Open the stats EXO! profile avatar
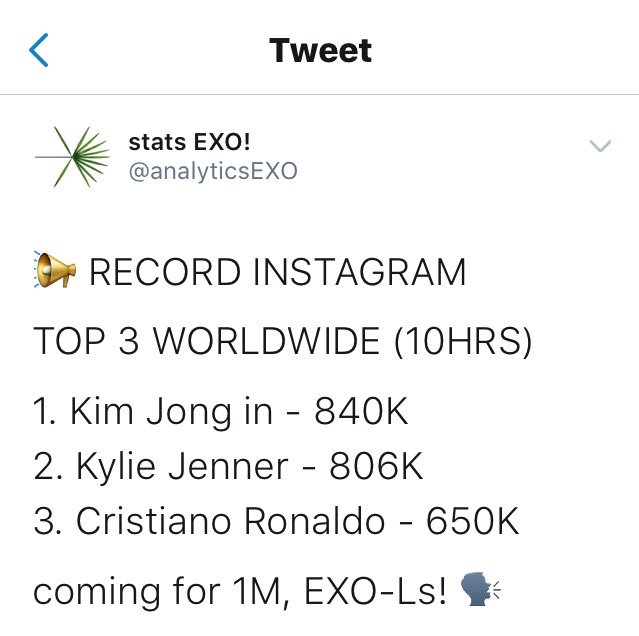Screen dimensions: 639x636 coord(73,157)
